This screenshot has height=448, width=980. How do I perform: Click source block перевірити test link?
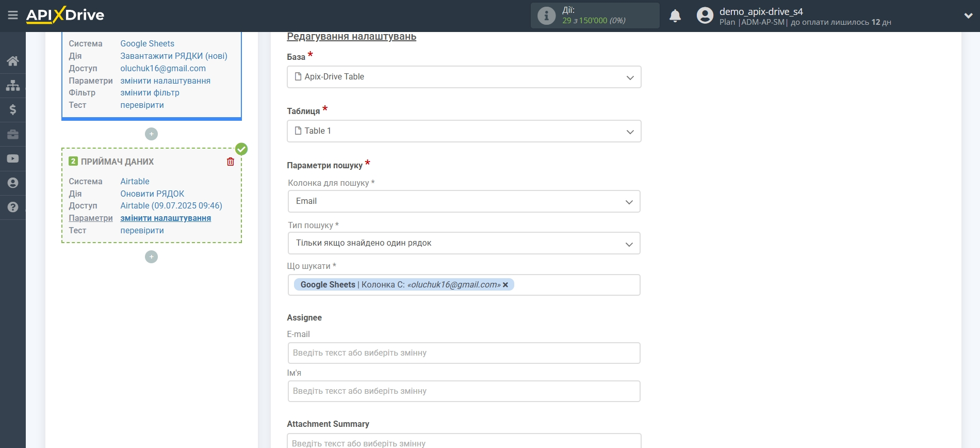click(142, 105)
